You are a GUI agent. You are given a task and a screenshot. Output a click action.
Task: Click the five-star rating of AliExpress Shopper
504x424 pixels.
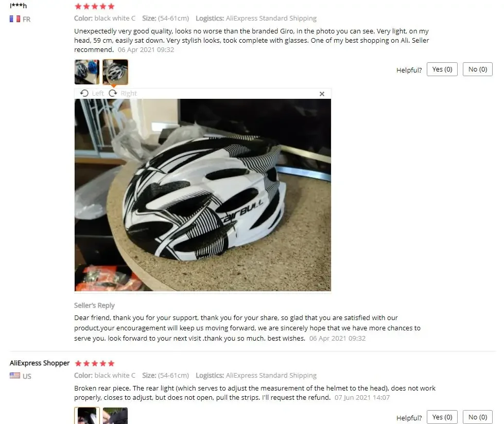coord(95,363)
